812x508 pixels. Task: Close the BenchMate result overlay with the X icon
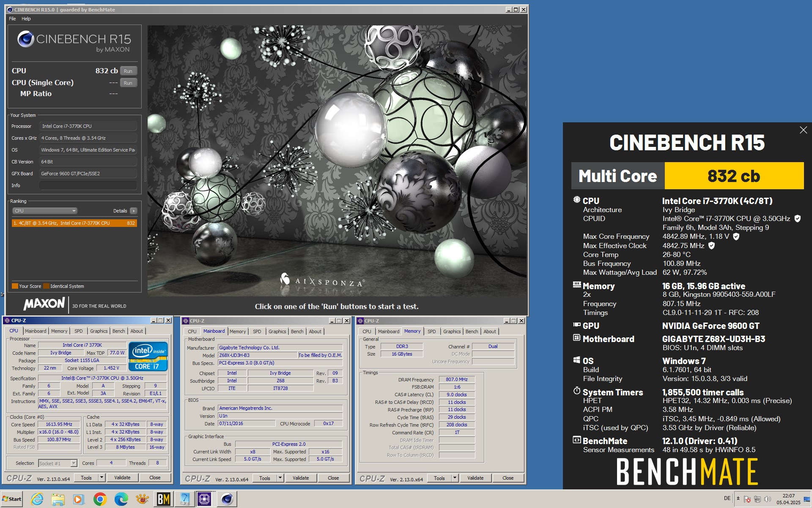[x=803, y=130]
